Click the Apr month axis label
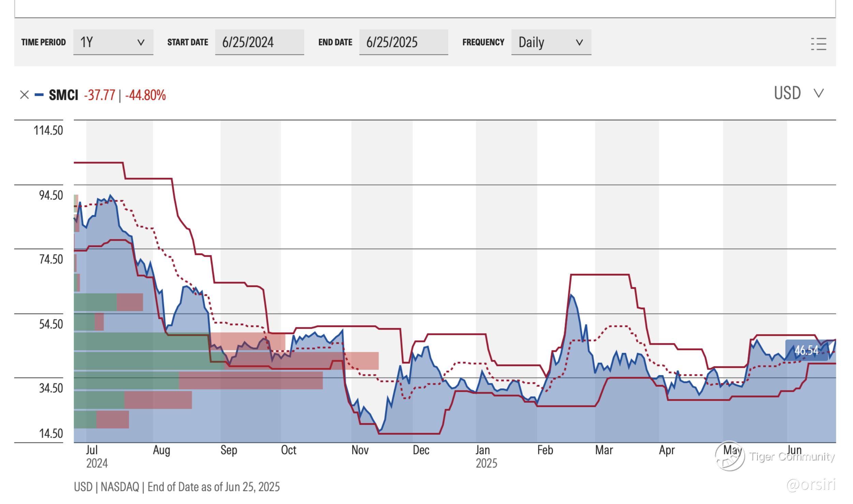 coord(667,450)
